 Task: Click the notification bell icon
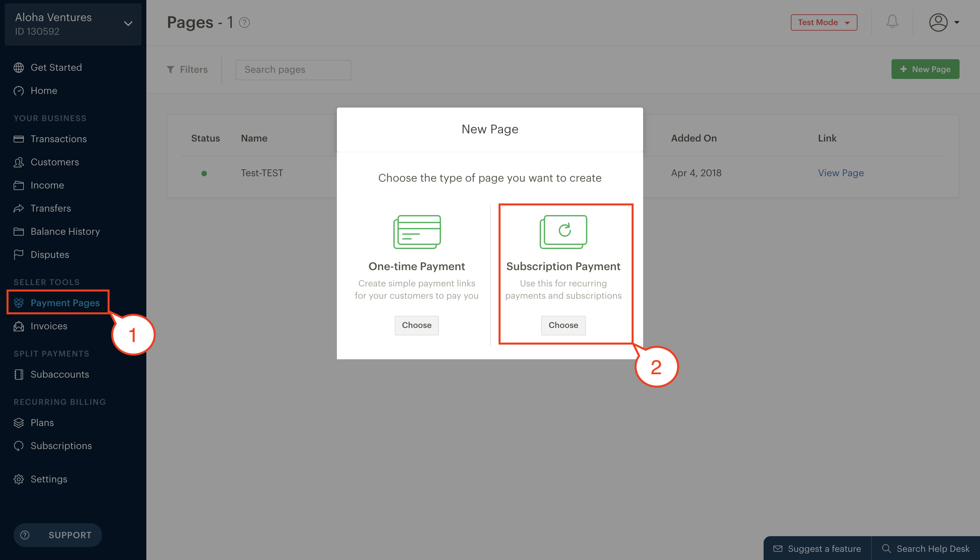(892, 22)
